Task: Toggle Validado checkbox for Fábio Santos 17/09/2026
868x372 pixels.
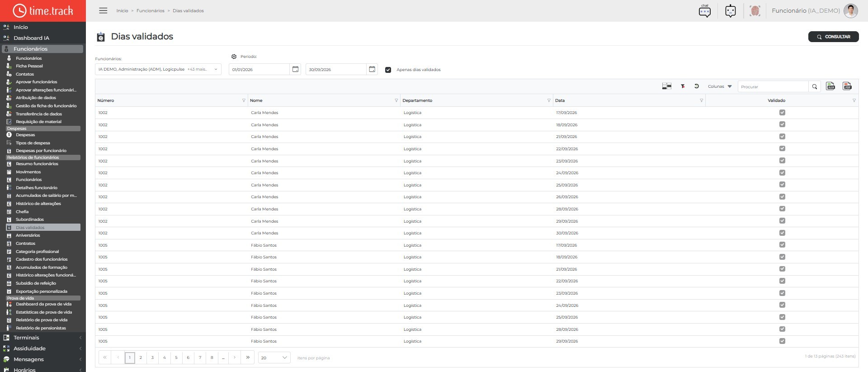Action: 782,245
